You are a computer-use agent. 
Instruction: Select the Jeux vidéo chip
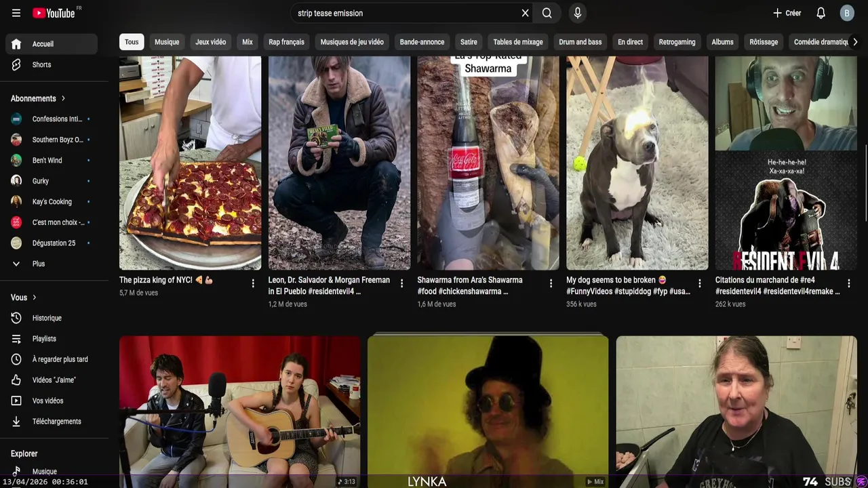point(211,42)
